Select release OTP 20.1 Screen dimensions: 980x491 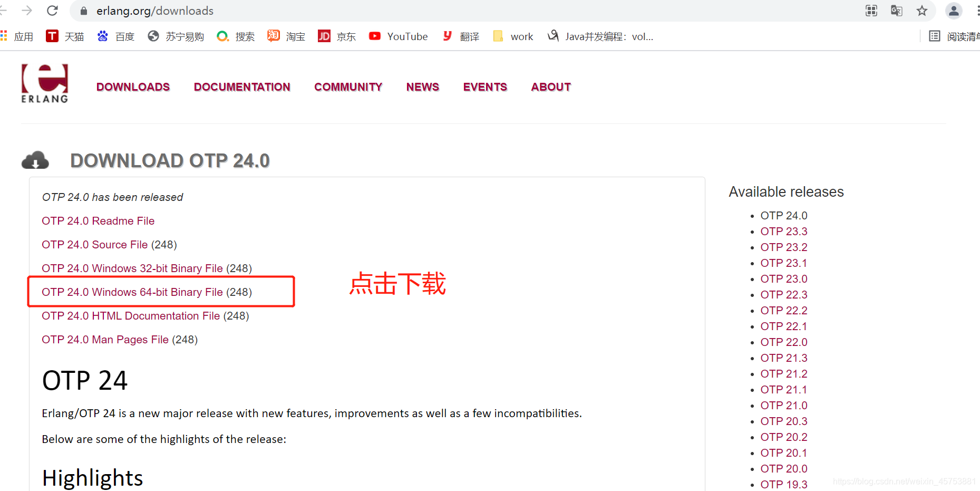[784, 453]
